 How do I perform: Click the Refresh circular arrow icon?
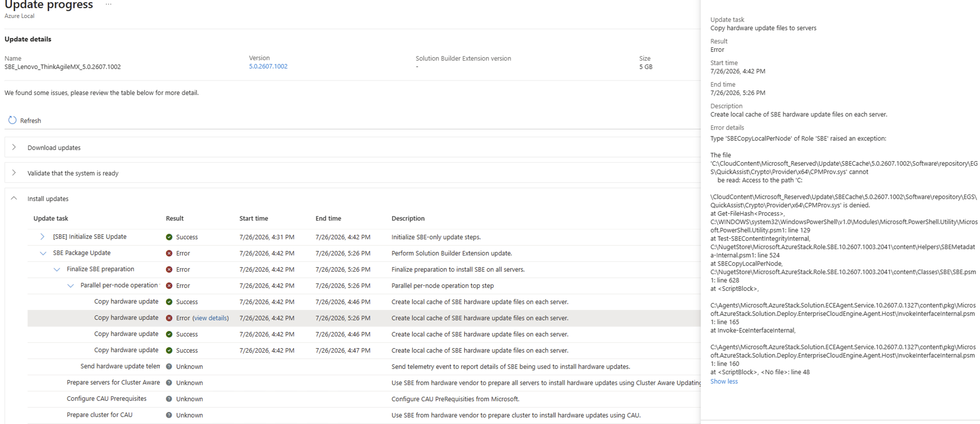tap(12, 120)
